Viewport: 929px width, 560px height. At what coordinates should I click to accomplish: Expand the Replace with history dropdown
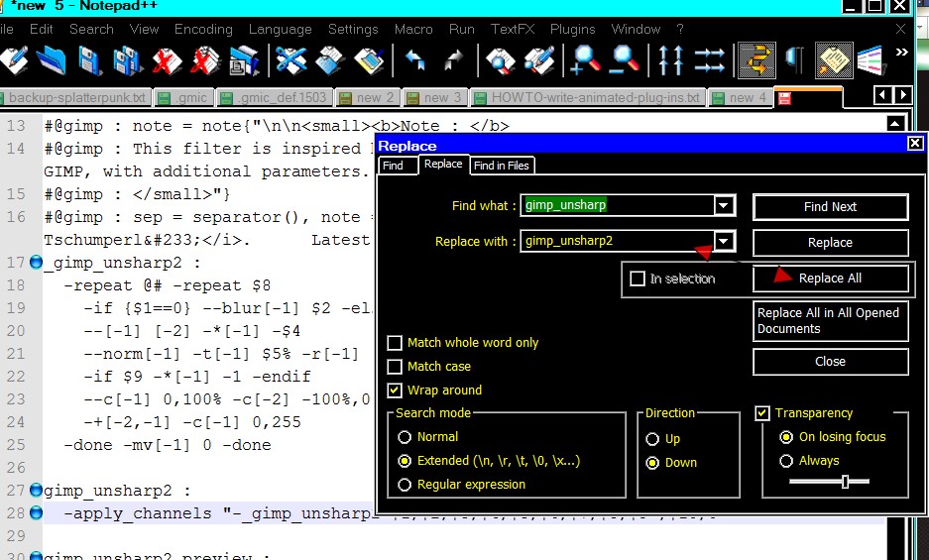[724, 241]
